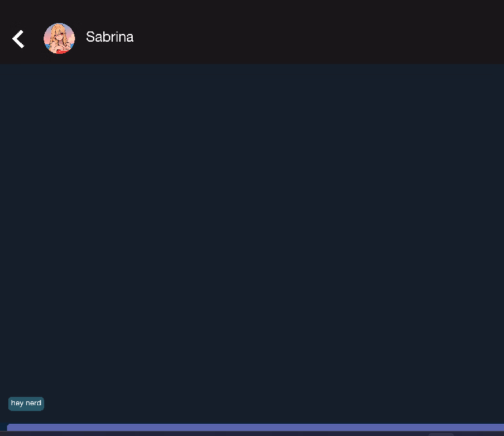View the anime avatar picture of Sabrina

click(x=60, y=38)
